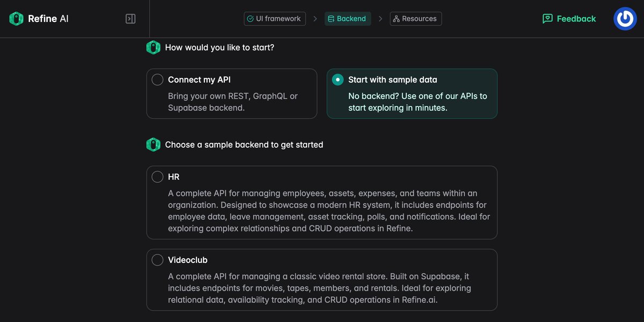Select the Connect my API radio button

(157, 79)
